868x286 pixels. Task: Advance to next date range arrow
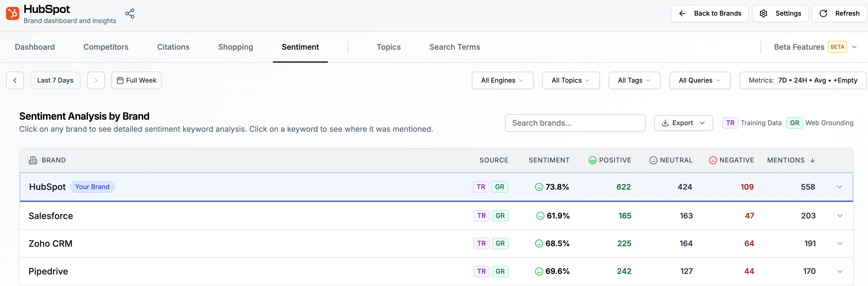96,80
